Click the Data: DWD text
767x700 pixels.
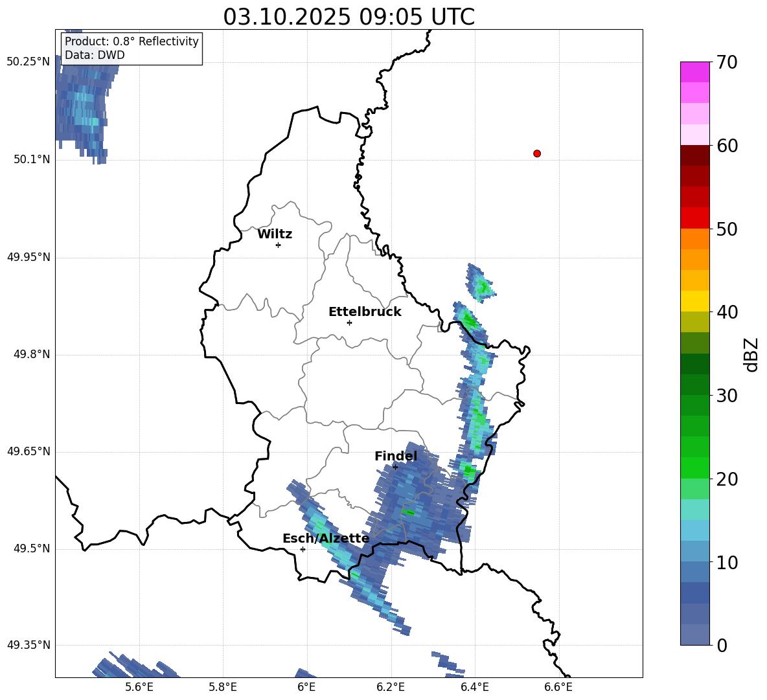tap(95, 55)
